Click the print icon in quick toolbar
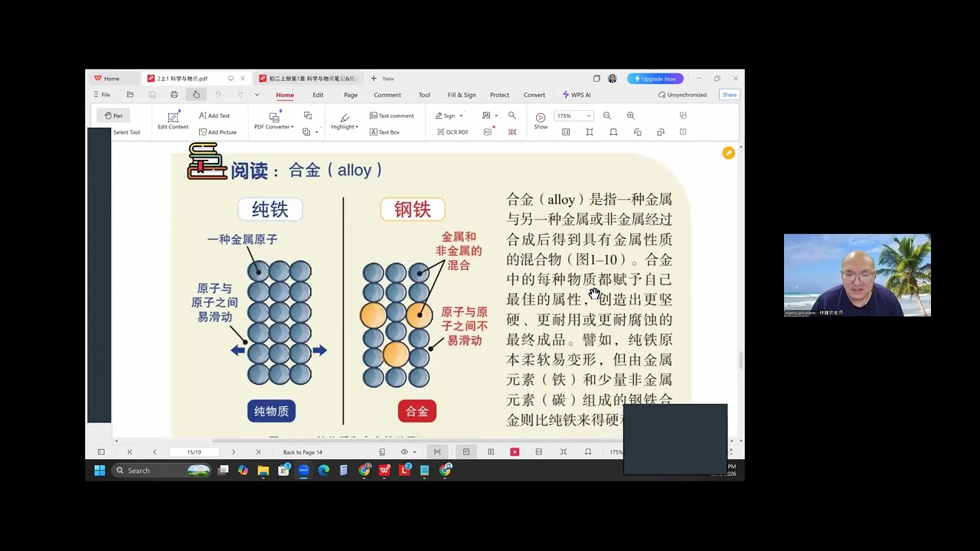 (x=174, y=95)
